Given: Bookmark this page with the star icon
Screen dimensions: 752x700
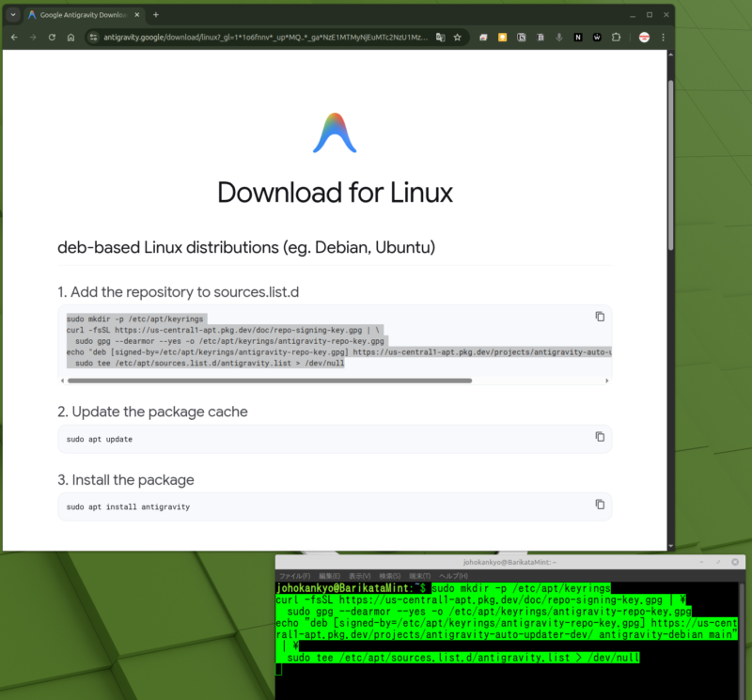Looking at the screenshot, I should (457, 38).
